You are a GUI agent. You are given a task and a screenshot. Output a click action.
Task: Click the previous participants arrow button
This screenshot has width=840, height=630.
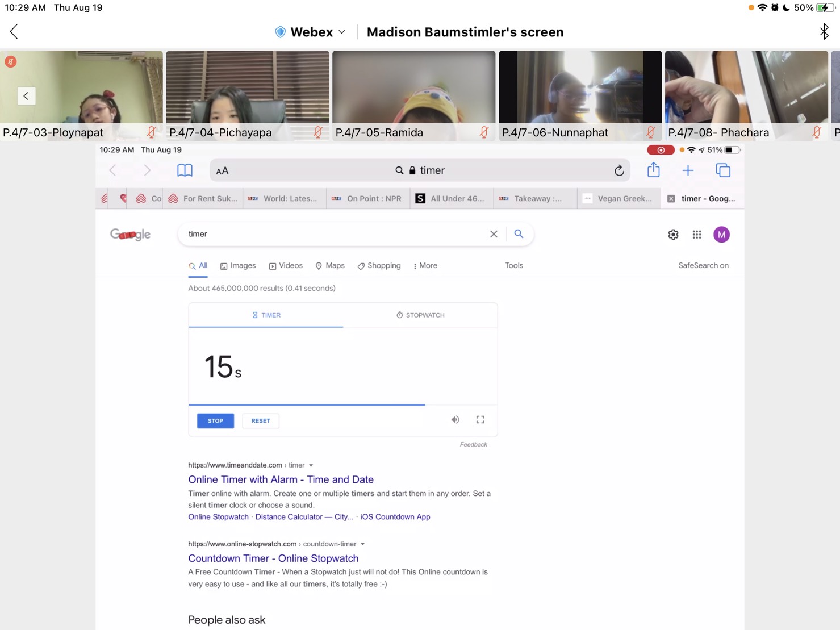26,95
